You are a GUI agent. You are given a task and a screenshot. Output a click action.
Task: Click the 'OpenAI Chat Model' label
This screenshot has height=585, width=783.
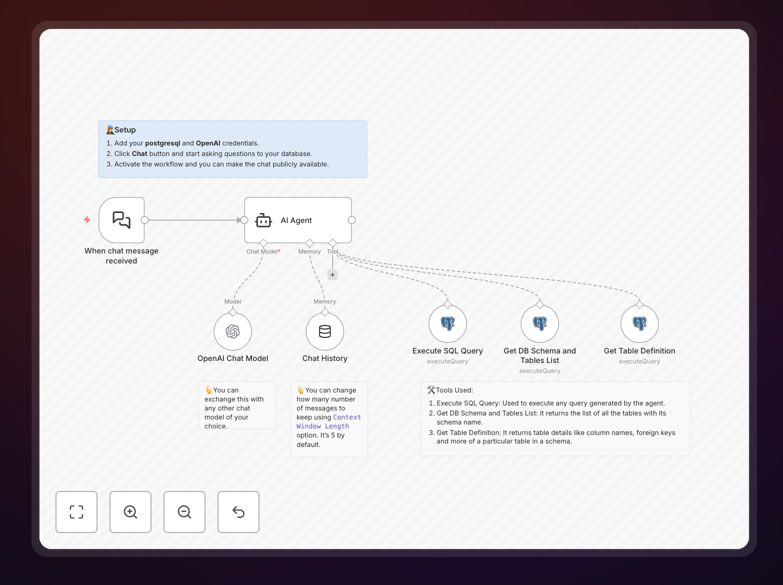click(233, 358)
